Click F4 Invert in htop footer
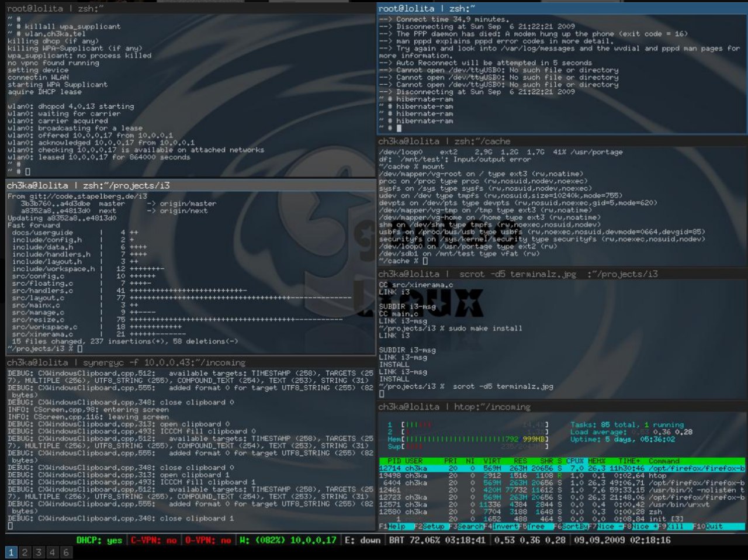 (501, 526)
